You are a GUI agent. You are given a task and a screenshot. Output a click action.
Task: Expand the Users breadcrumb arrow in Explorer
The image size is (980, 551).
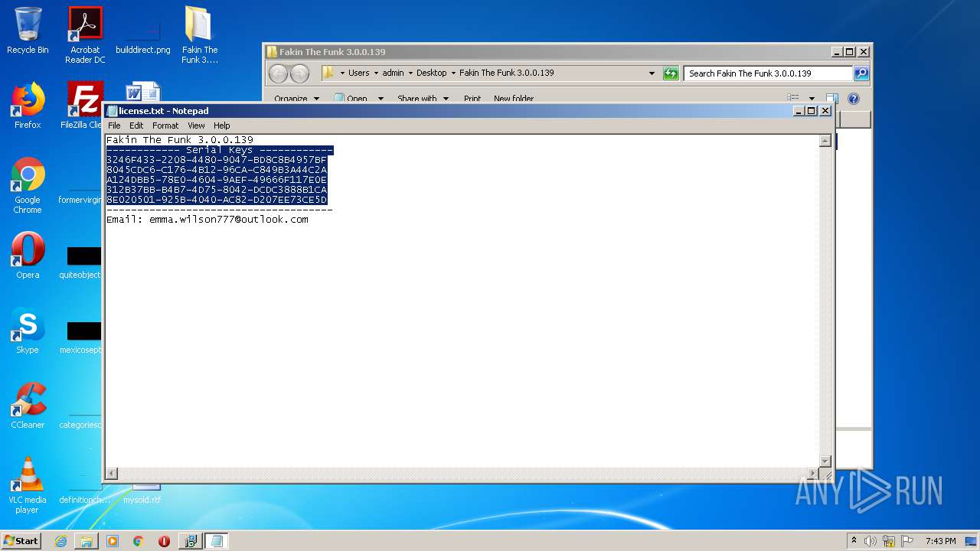click(376, 73)
